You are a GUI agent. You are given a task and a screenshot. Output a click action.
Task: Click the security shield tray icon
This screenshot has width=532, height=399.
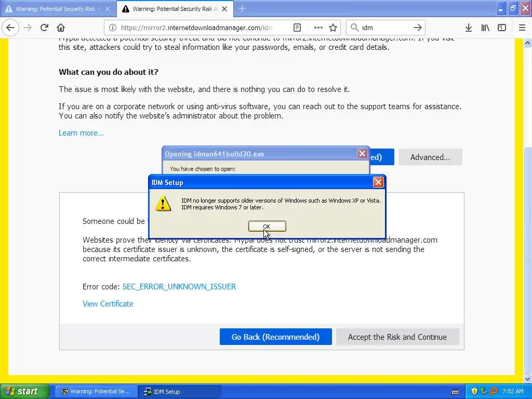(x=474, y=391)
